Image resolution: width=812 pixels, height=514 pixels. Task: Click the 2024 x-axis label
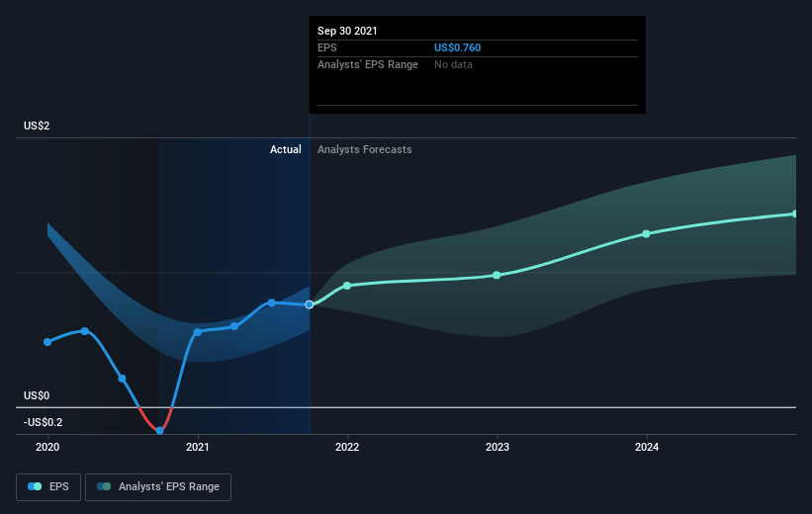click(647, 447)
